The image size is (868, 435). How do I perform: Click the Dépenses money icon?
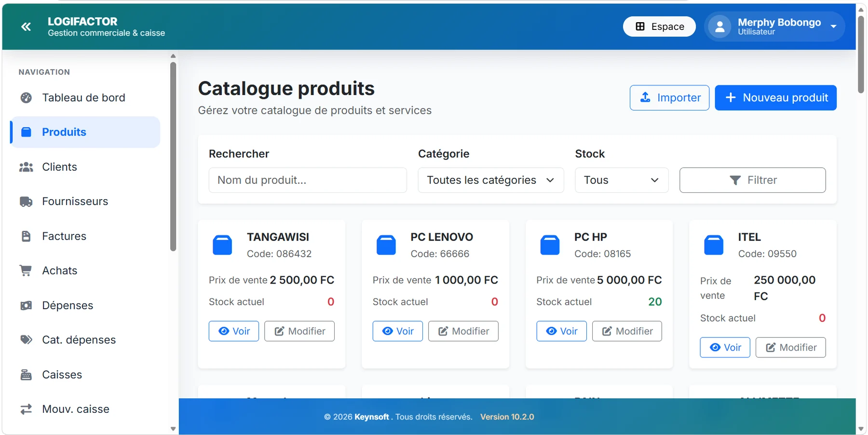(x=26, y=305)
